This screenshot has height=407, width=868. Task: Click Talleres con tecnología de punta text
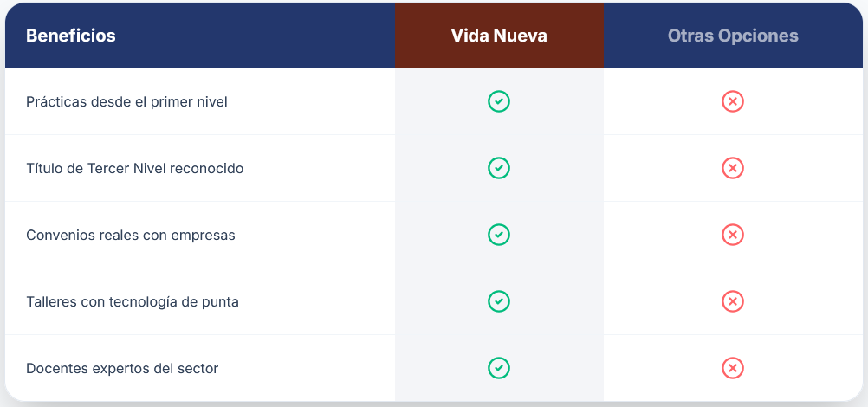[133, 301]
